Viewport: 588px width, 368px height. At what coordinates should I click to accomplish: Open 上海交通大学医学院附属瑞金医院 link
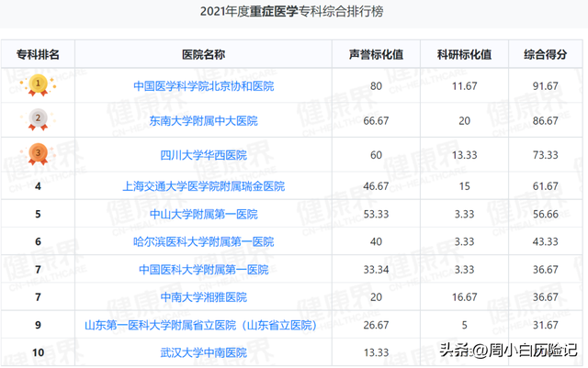pyautogui.click(x=204, y=186)
